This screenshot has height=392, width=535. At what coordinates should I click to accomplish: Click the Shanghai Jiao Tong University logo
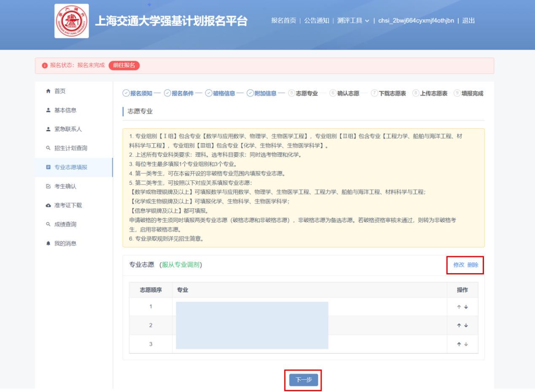coord(72,21)
